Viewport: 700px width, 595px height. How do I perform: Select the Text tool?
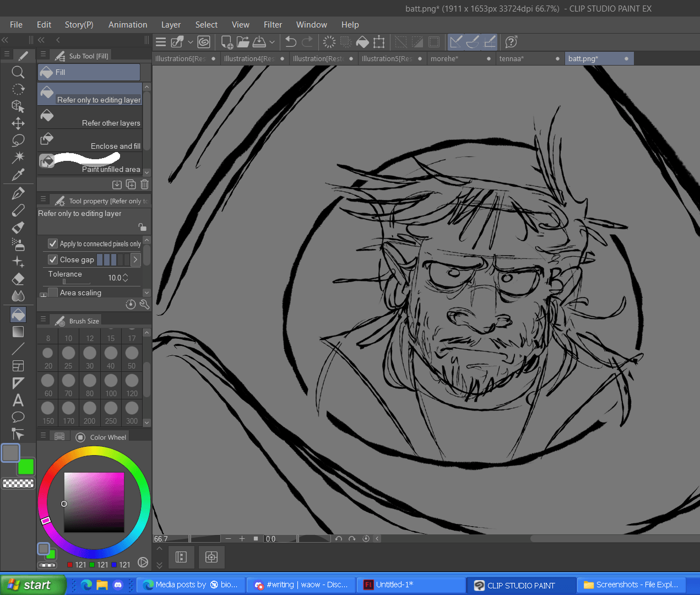click(x=18, y=400)
